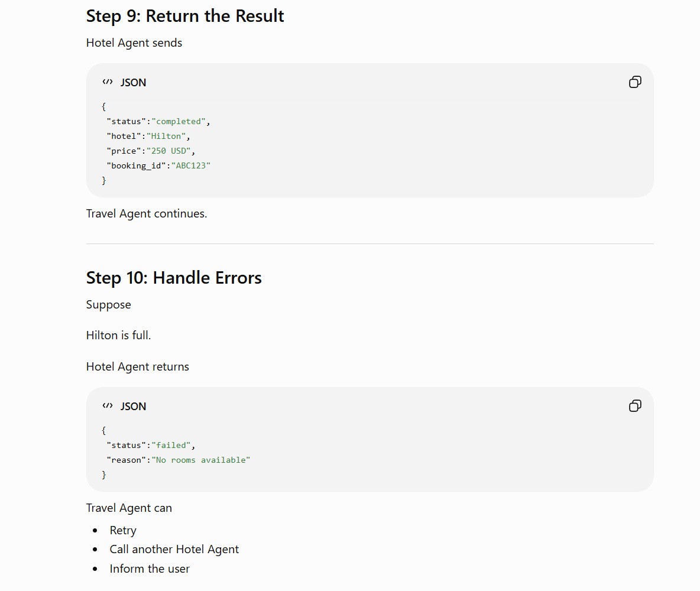Click the Hotel Agent sends text
700x591 pixels.
[x=134, y=43]
